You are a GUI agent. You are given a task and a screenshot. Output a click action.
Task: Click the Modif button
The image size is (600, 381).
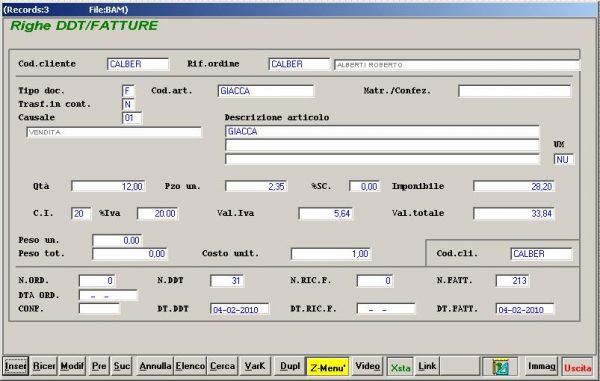click(72, 366)
